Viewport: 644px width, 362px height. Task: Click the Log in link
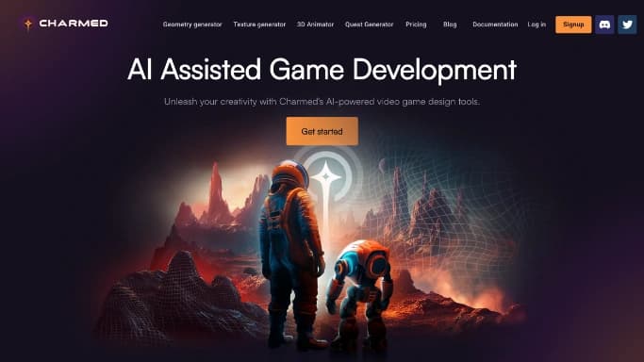click(x=537, y=25)
